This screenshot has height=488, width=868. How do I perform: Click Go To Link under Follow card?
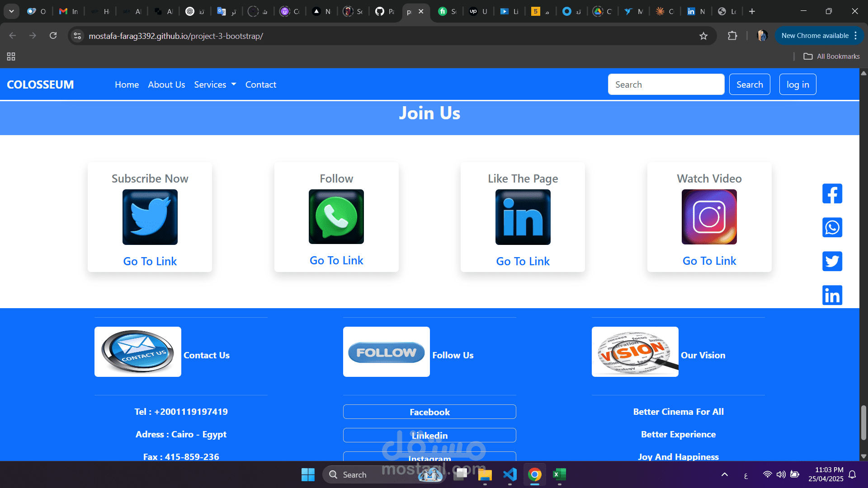pos(336,261)
